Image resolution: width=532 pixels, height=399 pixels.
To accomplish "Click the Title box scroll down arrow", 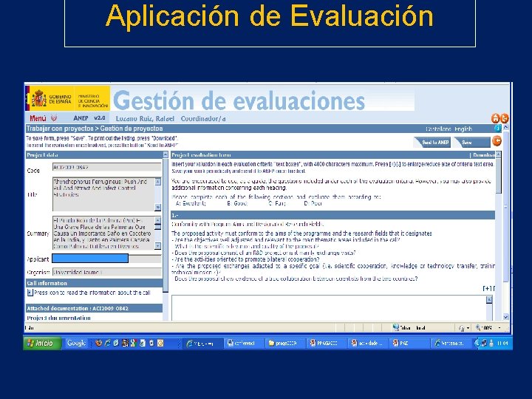I will tap(158, 207).
